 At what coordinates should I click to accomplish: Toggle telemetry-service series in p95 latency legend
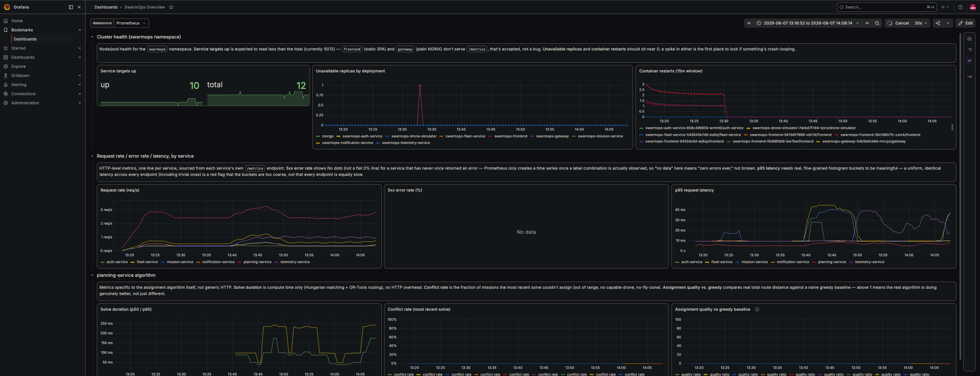coord(869,262)
